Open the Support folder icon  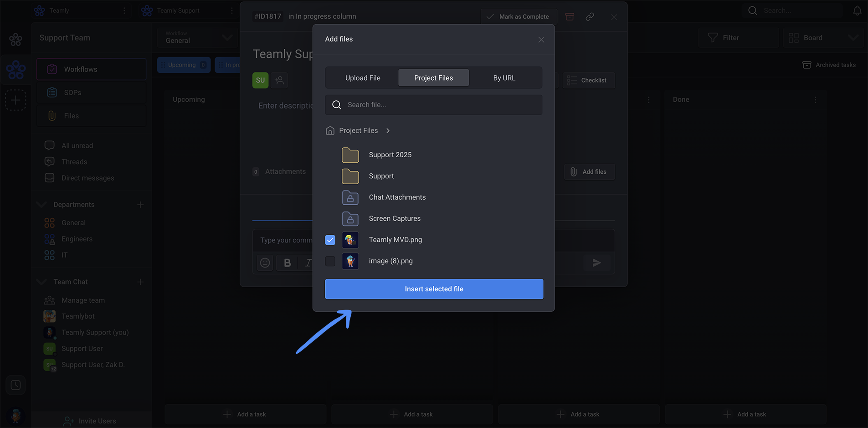(350, 176)
